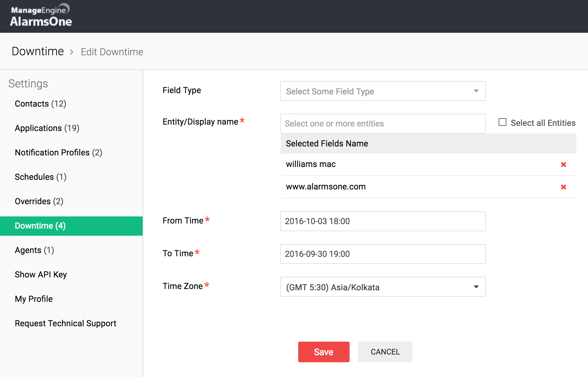Open the Field Type dropdown
588x377 pixels.
pyautogui.click(x=383, y=91)
